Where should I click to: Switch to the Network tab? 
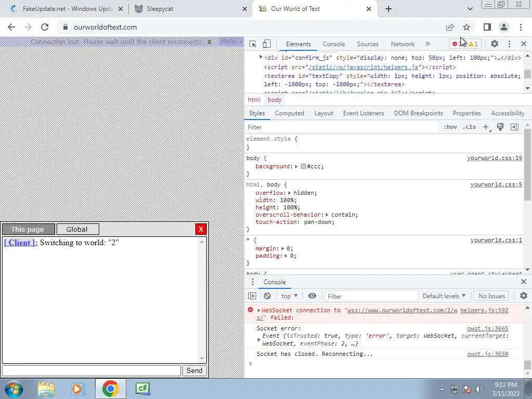point(403,44)
